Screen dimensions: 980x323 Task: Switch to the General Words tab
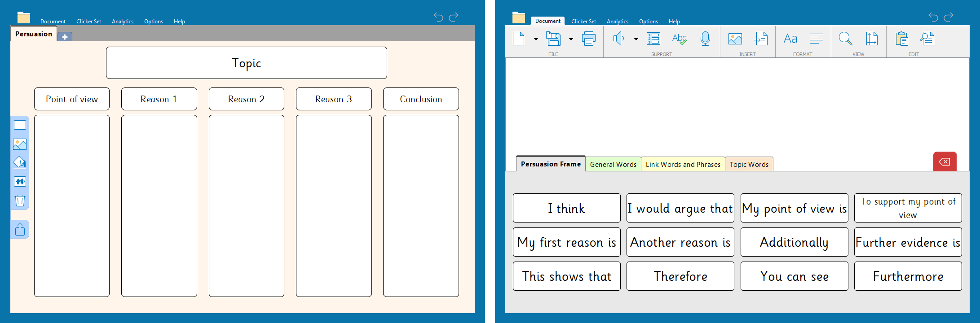click(613, 165)
